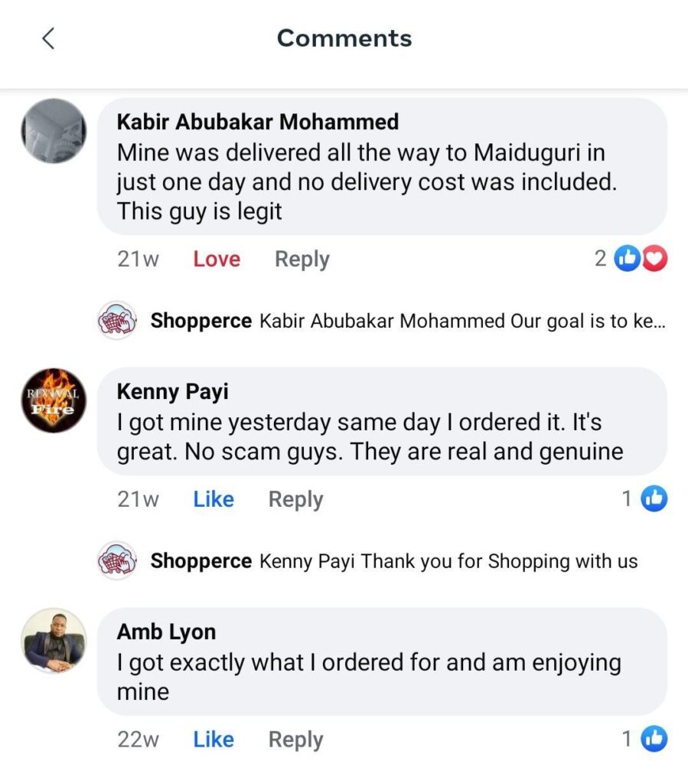Tap Shopperce logo beside reply to Kenny
This screenshot has height=784, width=688.
(x=117, y=561)
